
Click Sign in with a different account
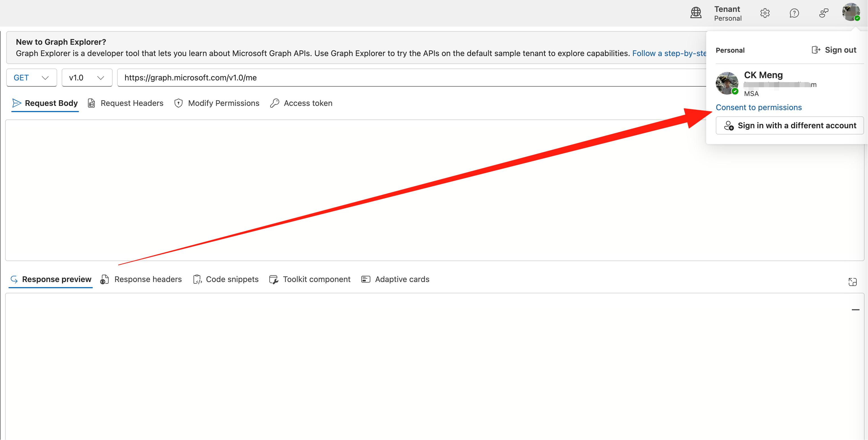coord(789,125)
